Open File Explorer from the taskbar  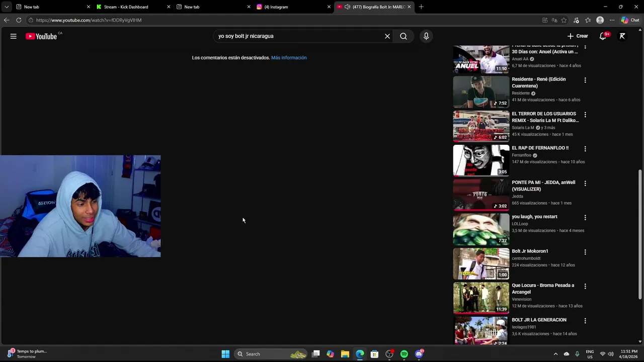tap(345, 354)
